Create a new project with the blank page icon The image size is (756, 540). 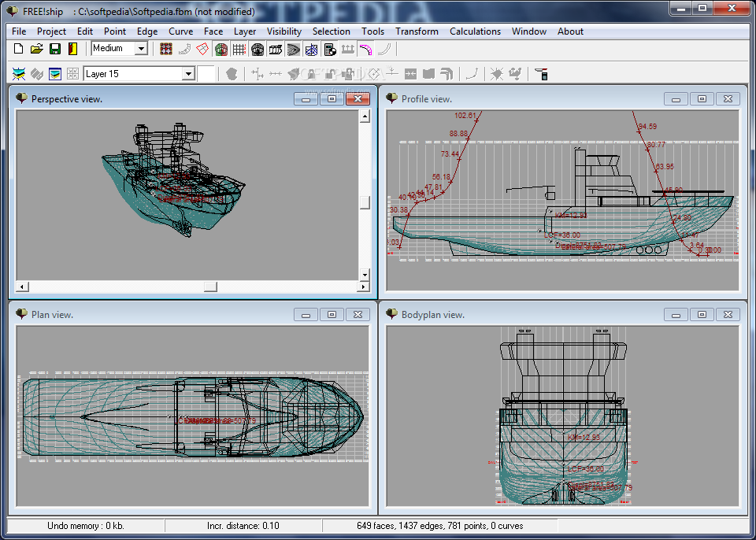tap(18, 49)
